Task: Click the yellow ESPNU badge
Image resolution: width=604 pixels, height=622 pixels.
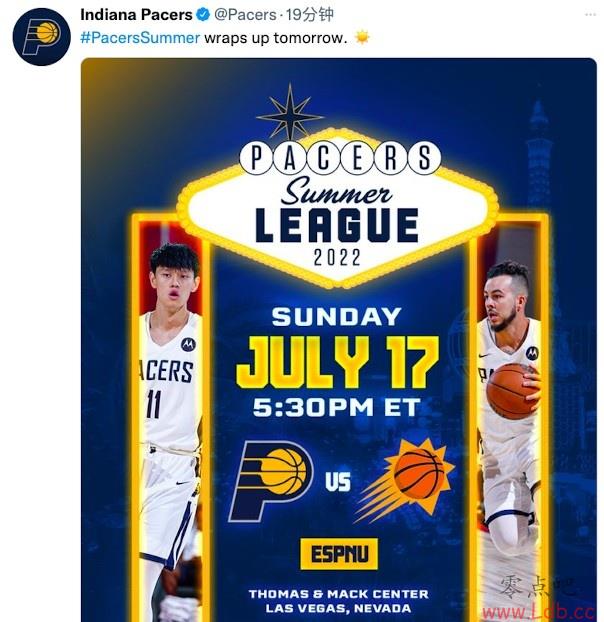Action: coord(337,553)
